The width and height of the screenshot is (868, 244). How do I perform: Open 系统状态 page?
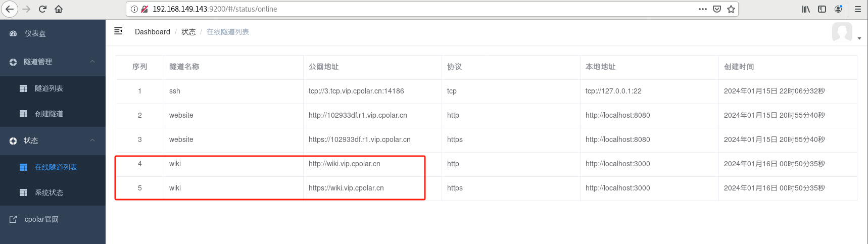tap(53, 192)
